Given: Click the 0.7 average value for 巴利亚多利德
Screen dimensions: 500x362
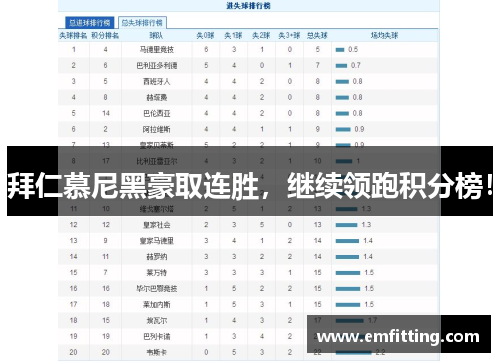Looking at the screenshot, I should (x=355, y=66).
